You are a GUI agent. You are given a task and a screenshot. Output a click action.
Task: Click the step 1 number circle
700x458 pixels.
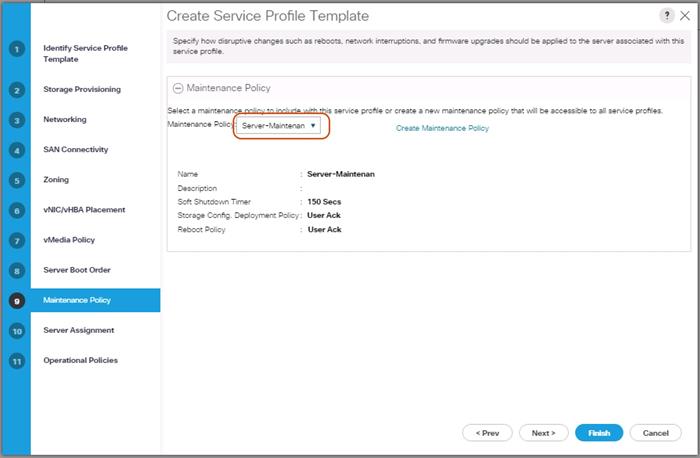[16, 49]
